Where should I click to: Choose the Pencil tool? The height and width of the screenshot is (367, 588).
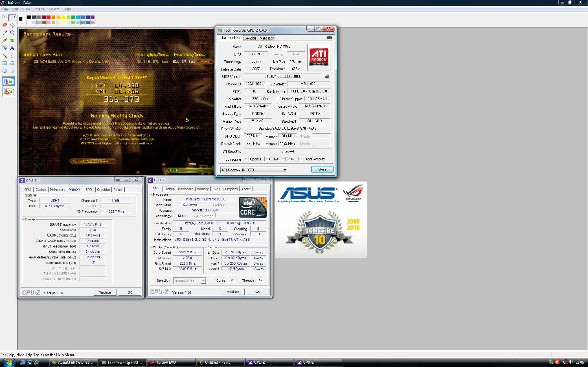click(x=4, y=40)
